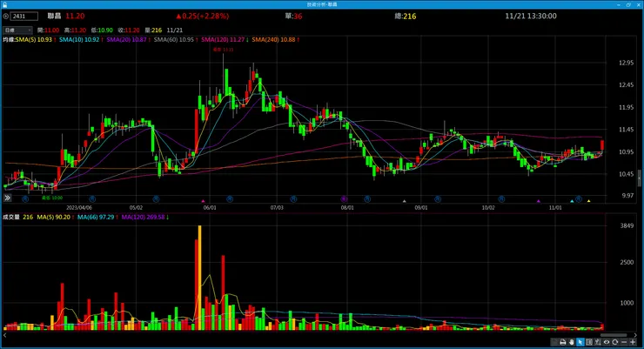This screenshot has width=644, height=349.
Task: Click the left scroll arrow at bottom
Action: coord(5,335)
